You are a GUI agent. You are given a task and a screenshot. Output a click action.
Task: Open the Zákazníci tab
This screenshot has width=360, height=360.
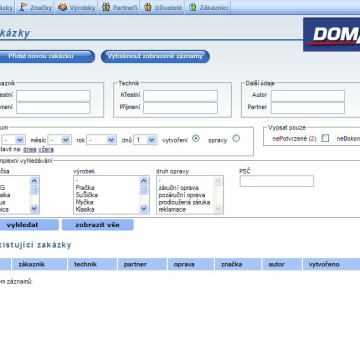pos(208,7)
